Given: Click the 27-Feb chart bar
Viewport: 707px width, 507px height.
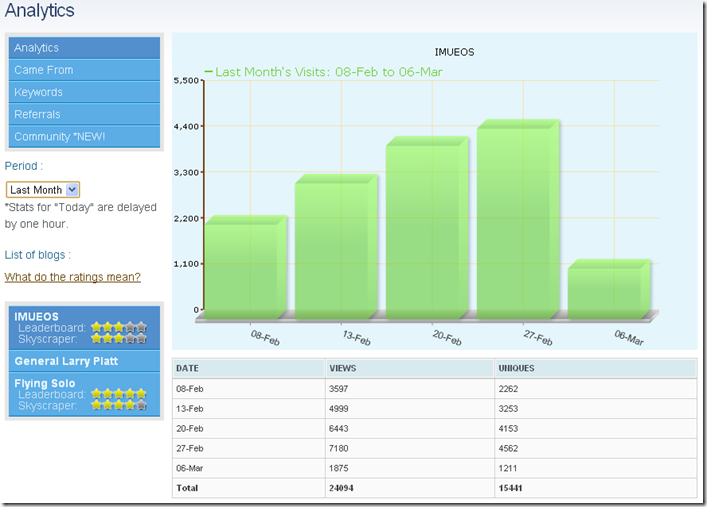Looking at the screenshot, I should coord(518,219).
